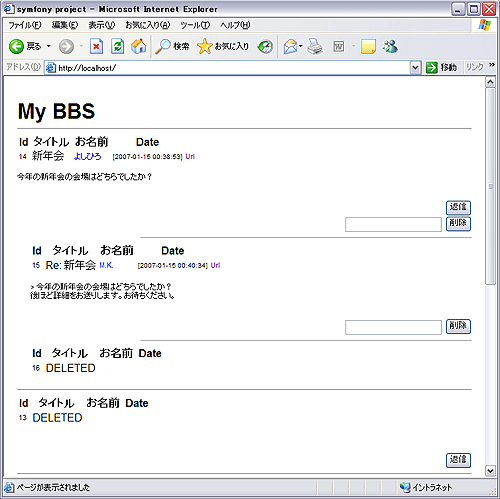Image resolution: width=500 pixels, height=499 pixels.
Task: Go to the home page via house icon
Action: 138,46
